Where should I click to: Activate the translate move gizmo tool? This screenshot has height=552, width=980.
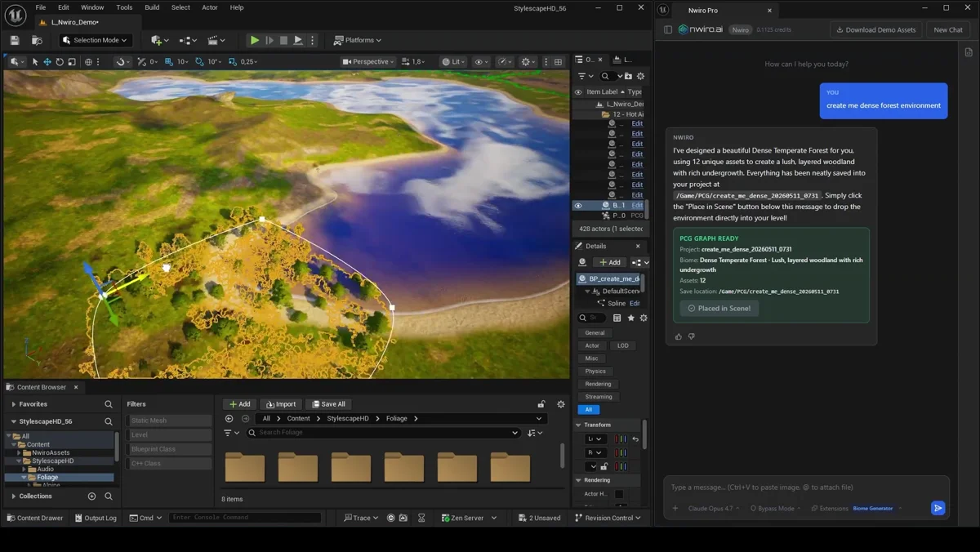(x=47, y=62)
